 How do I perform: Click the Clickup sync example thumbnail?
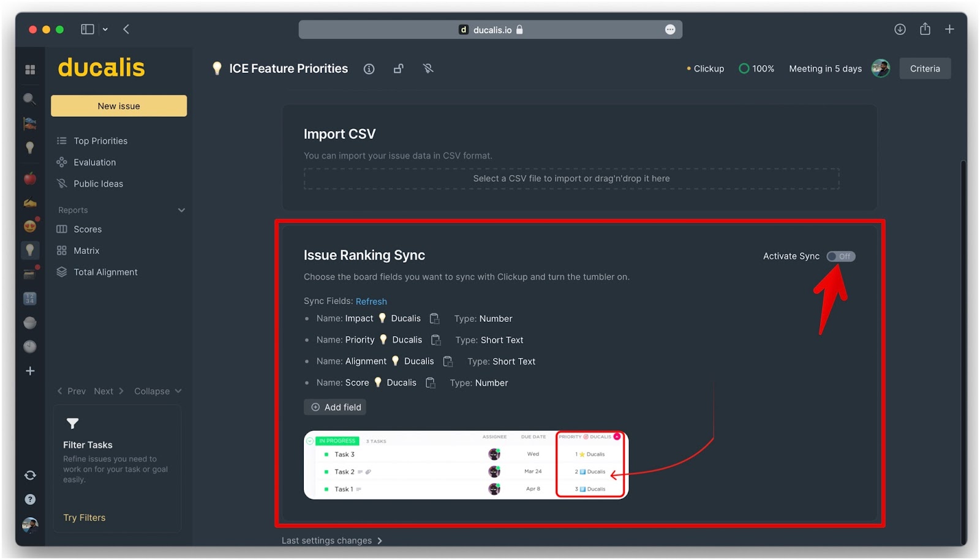[x=466, y=465]
